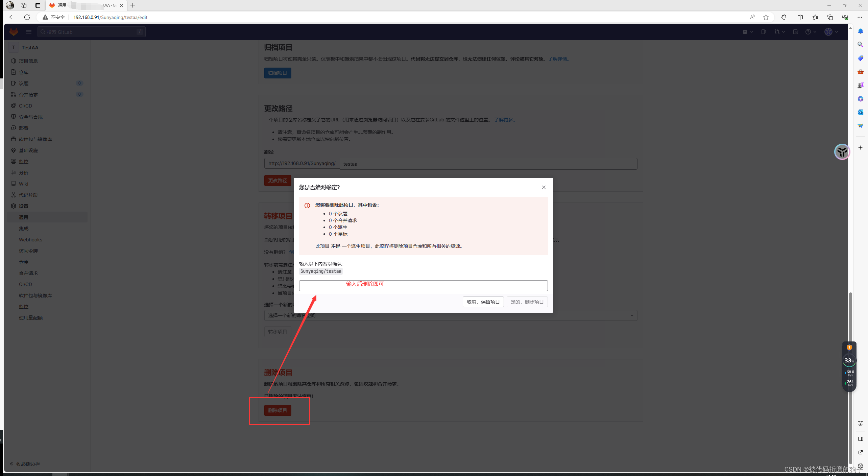Close the confirmation dialog with X
The height and width of the screenshot is (476, 868).
tap(544, 187)
